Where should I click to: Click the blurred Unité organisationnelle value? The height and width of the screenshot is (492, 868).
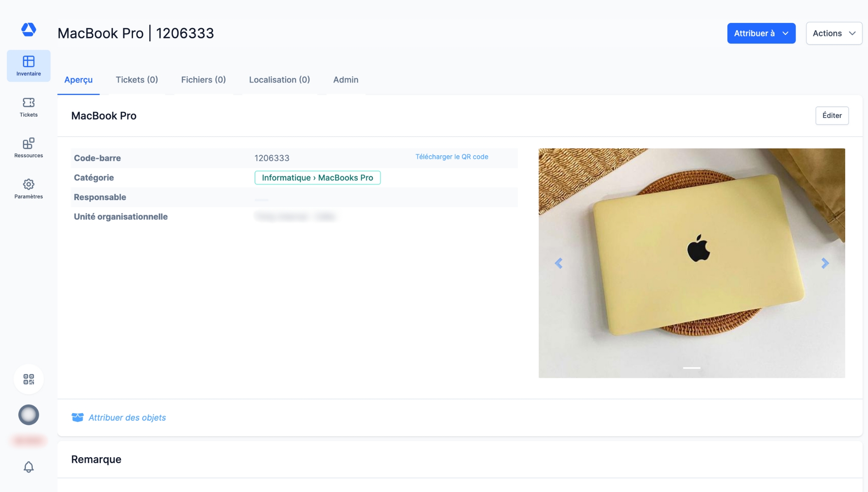click(295, 217)
